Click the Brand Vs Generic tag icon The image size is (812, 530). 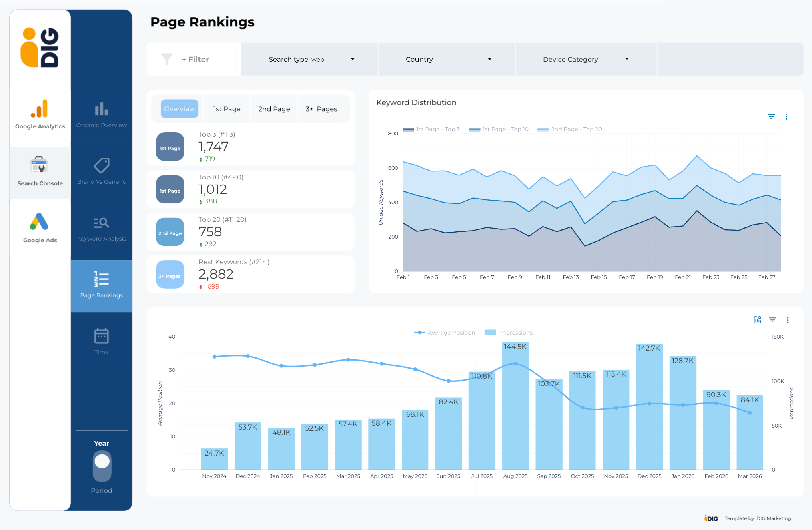101,165
